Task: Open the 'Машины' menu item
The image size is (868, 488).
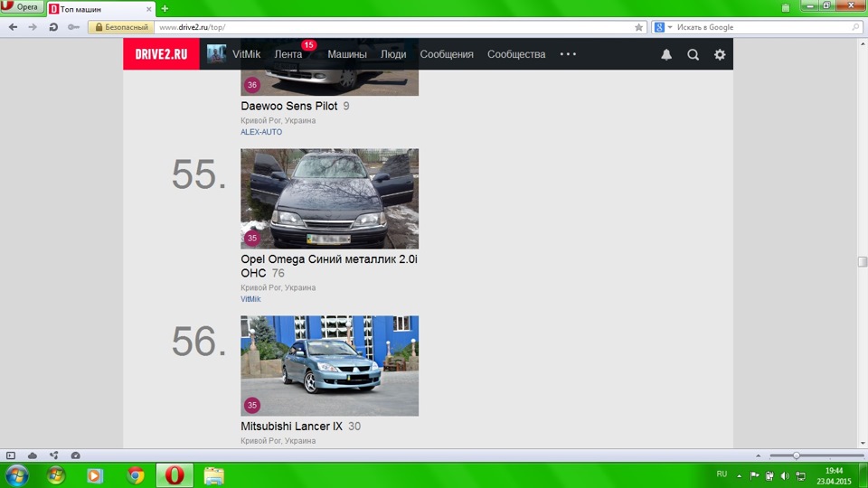Action: click(x=347, y=54)
